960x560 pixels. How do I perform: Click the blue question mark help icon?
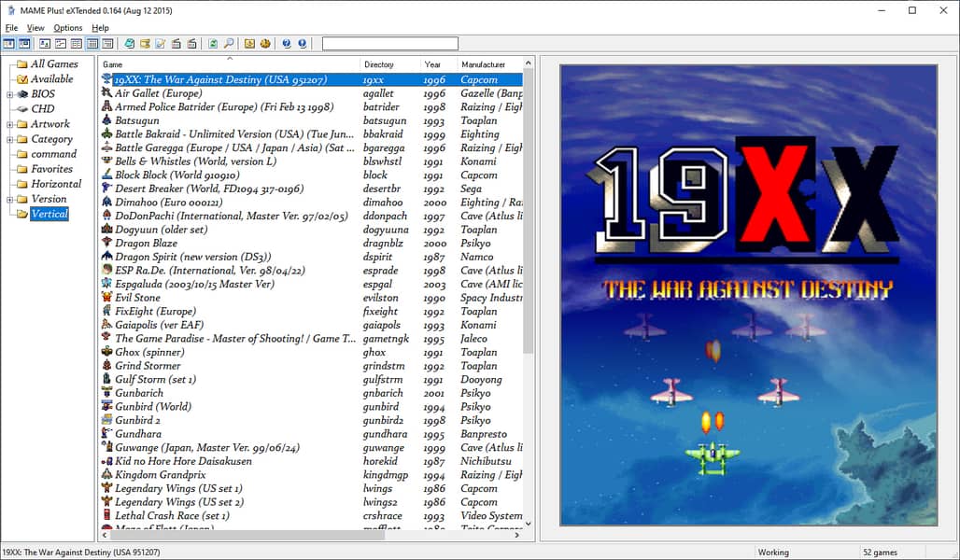pos(287,44)
